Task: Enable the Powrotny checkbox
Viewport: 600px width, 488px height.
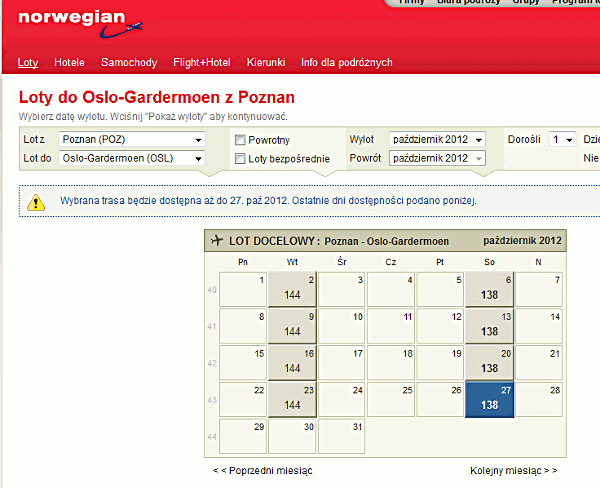Action: [240, 140]
